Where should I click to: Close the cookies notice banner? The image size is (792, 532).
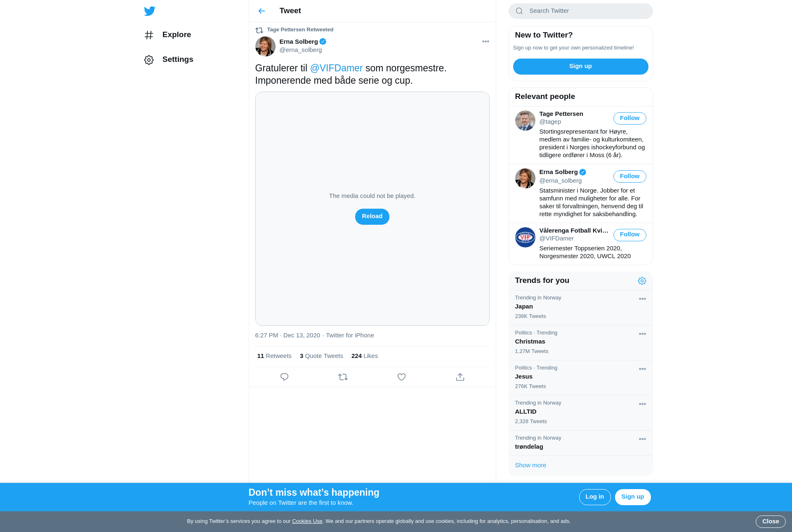(771, 522)
